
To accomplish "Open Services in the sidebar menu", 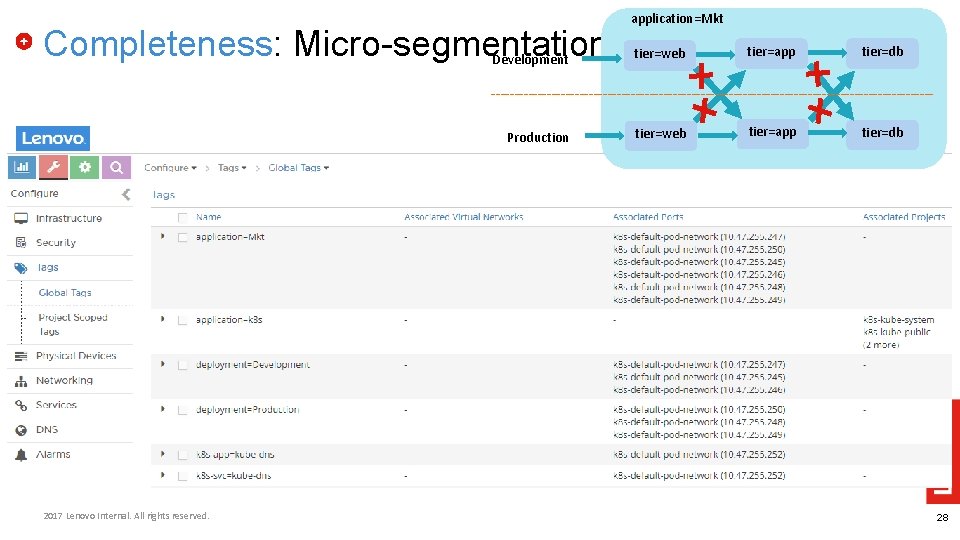I will point(56,405).
